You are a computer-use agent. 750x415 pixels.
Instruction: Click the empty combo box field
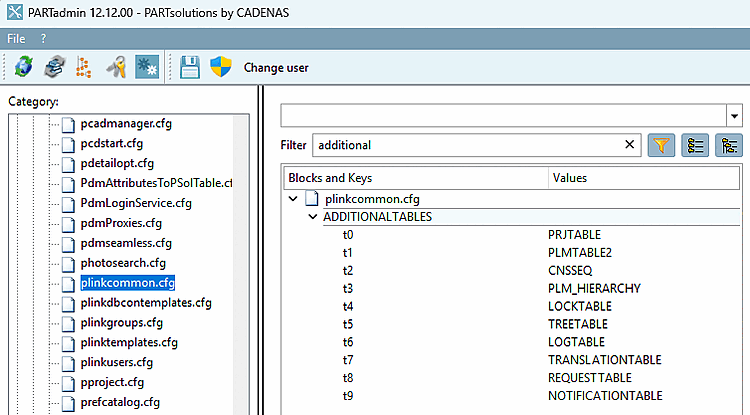[x=503, y=116]
